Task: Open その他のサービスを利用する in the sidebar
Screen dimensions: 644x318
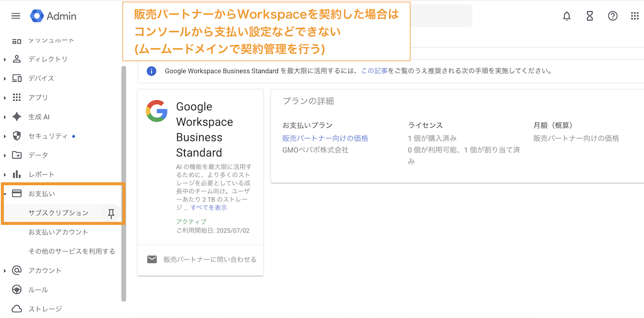Action: (x=72, y=251)
